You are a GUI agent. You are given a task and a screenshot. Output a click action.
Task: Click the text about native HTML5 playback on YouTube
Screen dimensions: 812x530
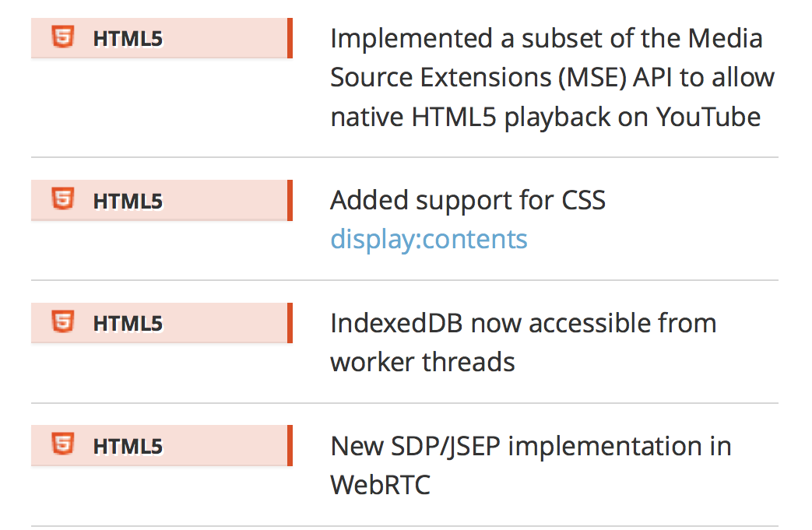[545, 117]
